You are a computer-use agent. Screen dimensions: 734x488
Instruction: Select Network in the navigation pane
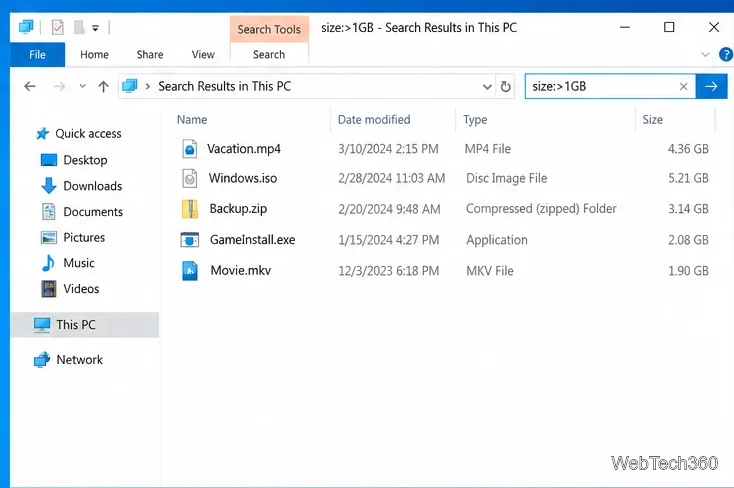tap(68, 360)
